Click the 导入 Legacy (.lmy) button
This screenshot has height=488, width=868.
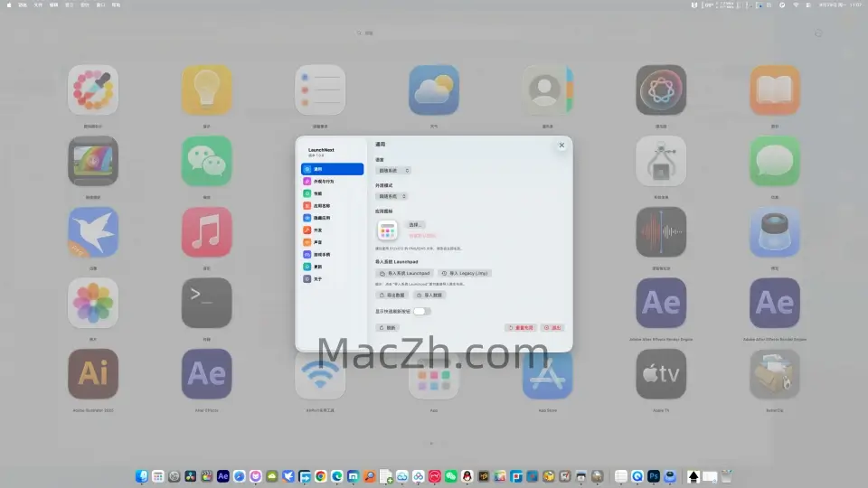click(465, 273)
